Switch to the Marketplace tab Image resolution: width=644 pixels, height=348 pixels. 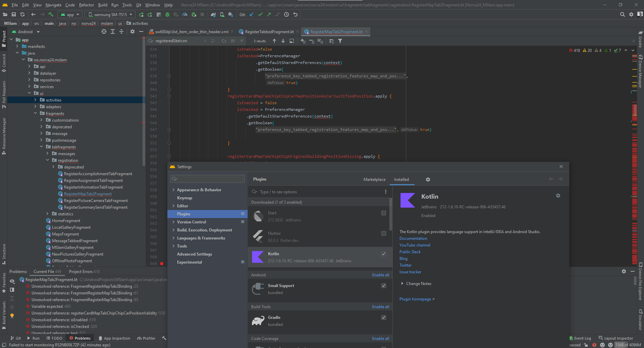(374, 180)
